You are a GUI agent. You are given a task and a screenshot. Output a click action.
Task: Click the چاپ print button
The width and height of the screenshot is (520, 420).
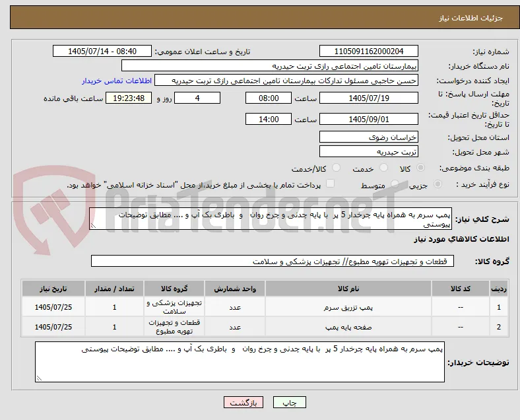290,402
